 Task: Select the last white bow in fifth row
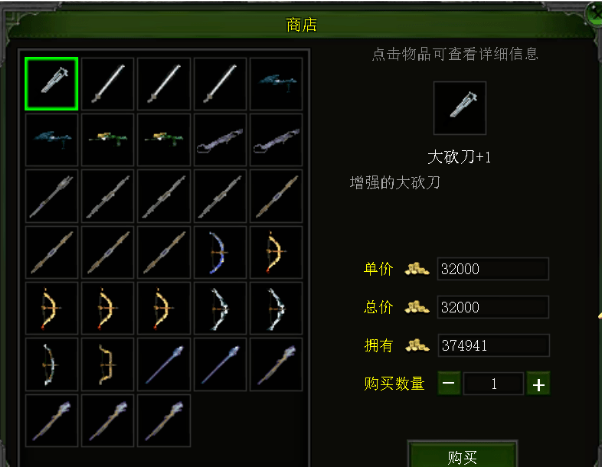[276, 308]
